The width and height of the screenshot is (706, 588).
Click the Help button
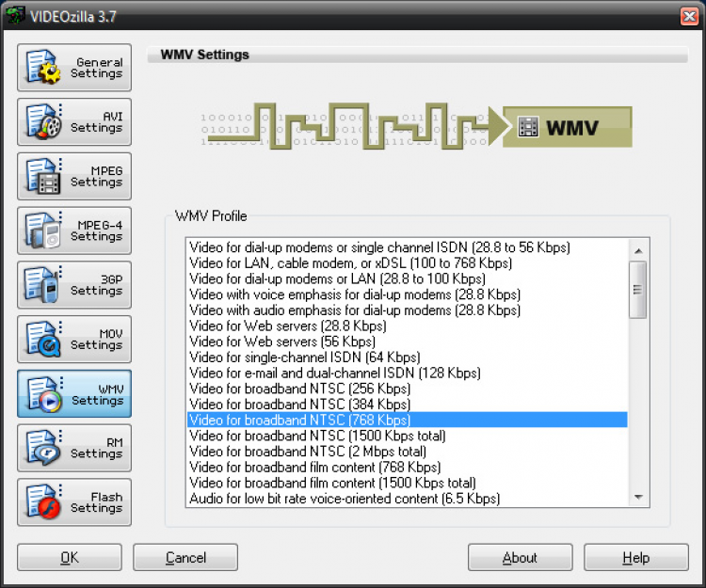tap(636, 557)
